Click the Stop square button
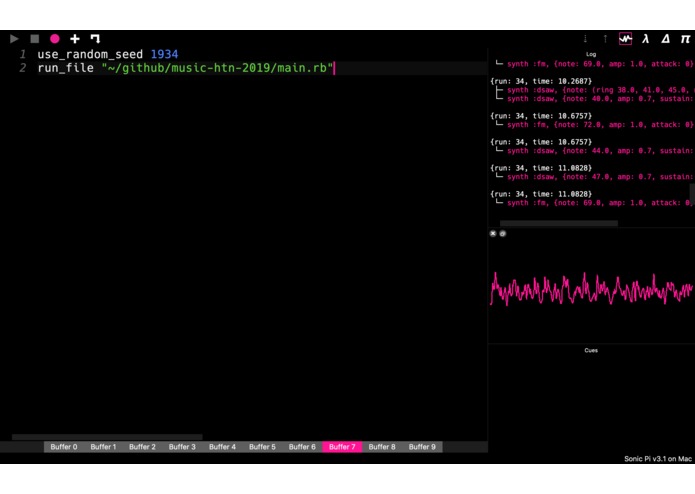 (x=35, y=39)
